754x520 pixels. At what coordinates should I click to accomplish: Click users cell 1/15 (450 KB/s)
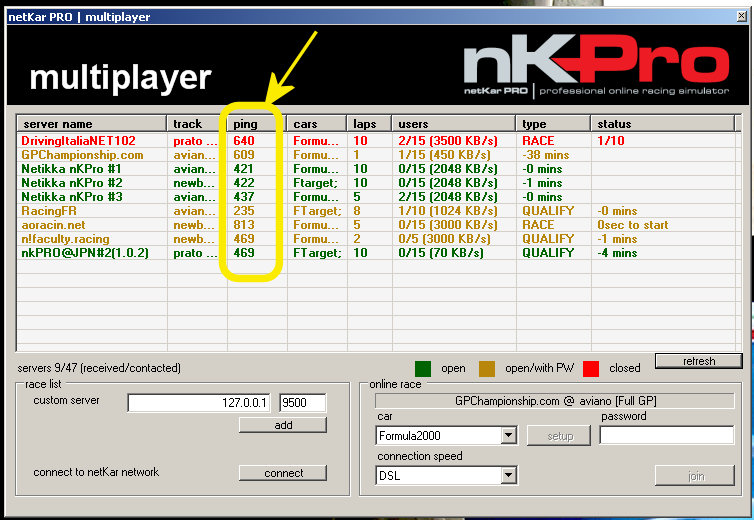pos(444,155)
